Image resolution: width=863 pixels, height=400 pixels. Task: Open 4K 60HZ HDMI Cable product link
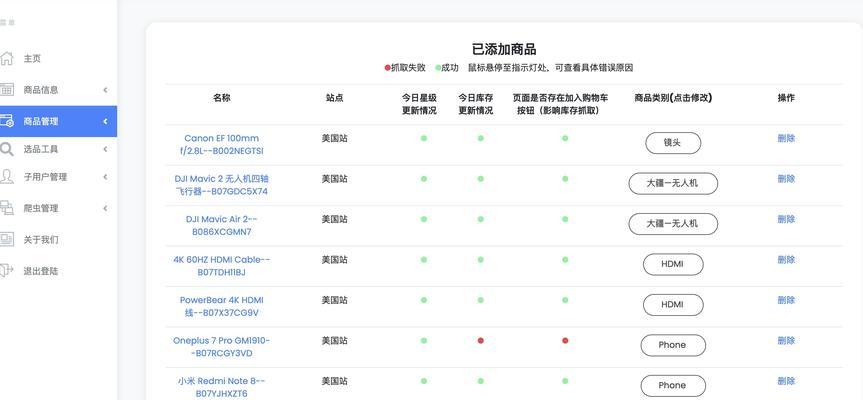click(x=221, y=266)
